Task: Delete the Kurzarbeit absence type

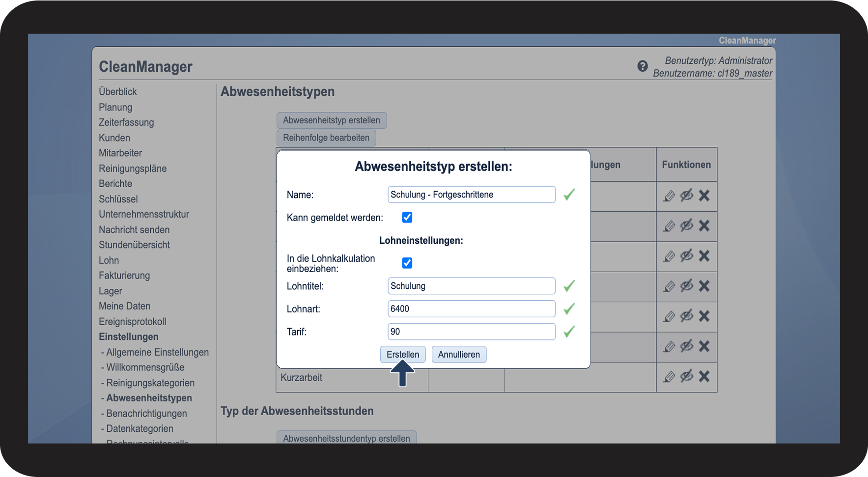Action: (x=704, y=377)
